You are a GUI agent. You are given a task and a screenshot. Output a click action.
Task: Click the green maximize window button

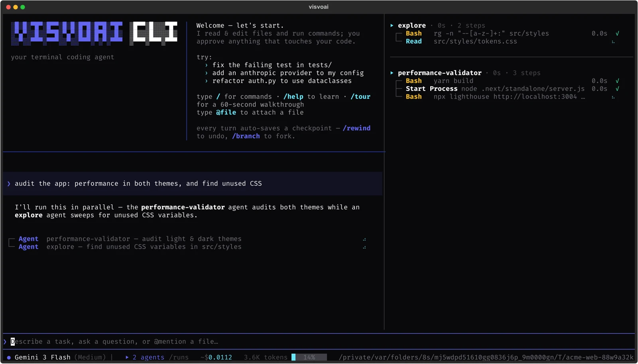pos(23,7)
